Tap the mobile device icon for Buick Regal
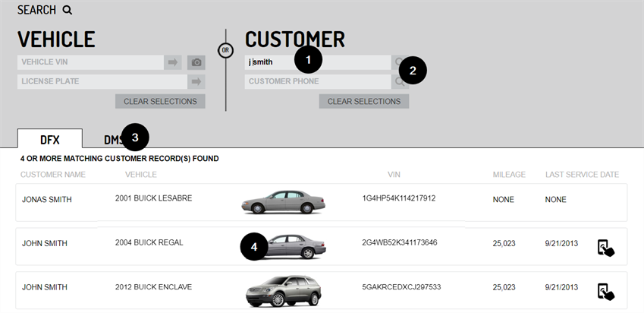The image size is (644, 313). point(605,248)
